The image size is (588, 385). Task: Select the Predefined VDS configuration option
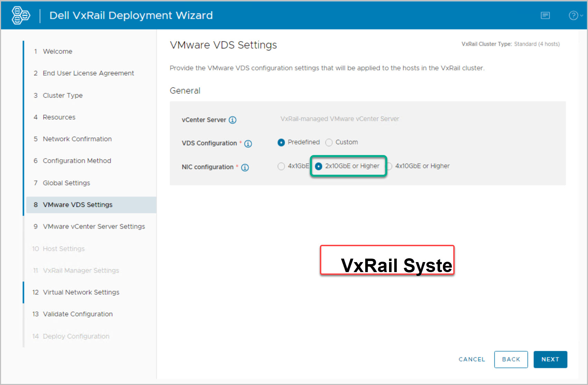pyautogui.click(x=281, y=142)
